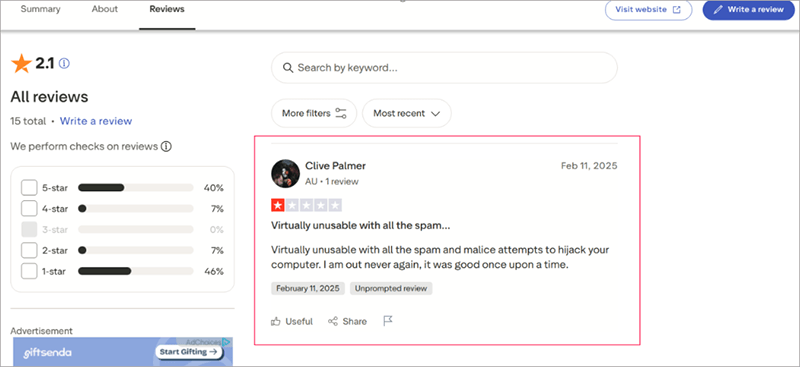Click the 15 total count
This screenshot has width=800, height=367.
28,121
